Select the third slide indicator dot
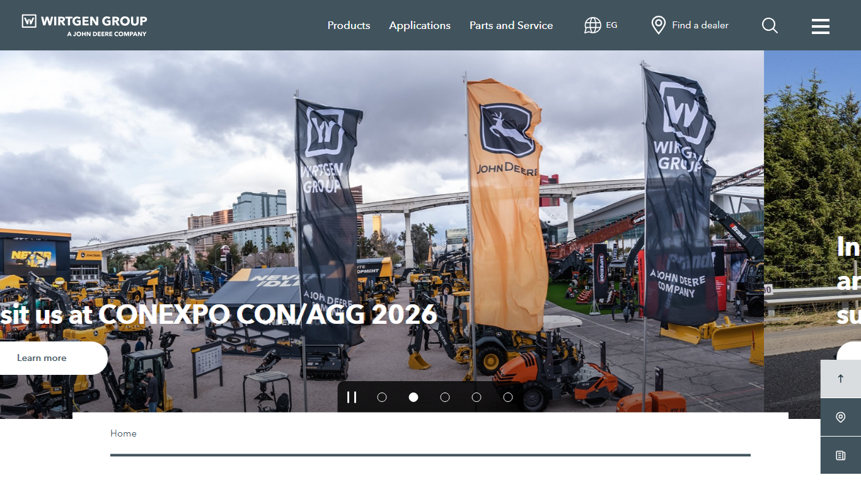 tap(445, 397)
